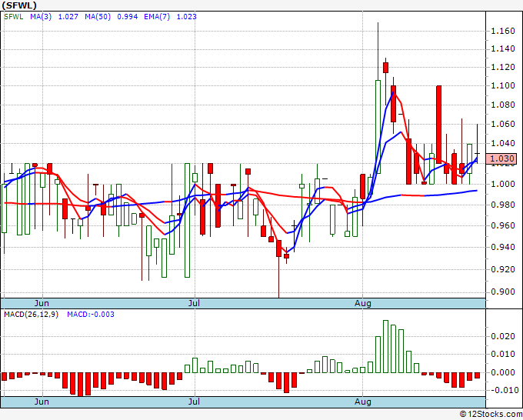Click the 1.140 price axis label
The width and height of the screenshot is (523, 420).
click(503, 49)
